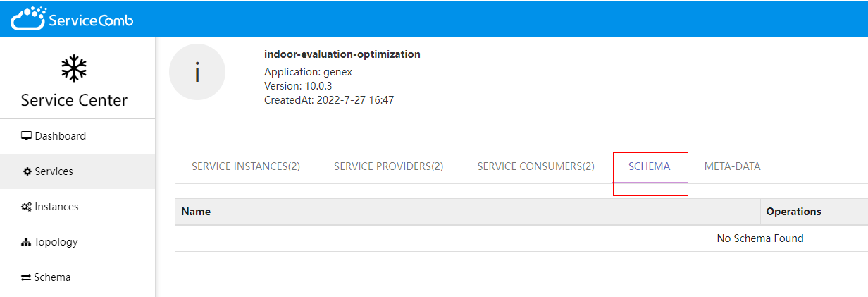This screenshot has width=868, height=297.
Task: Select the Services sidebar item
Action: point(77,171)
